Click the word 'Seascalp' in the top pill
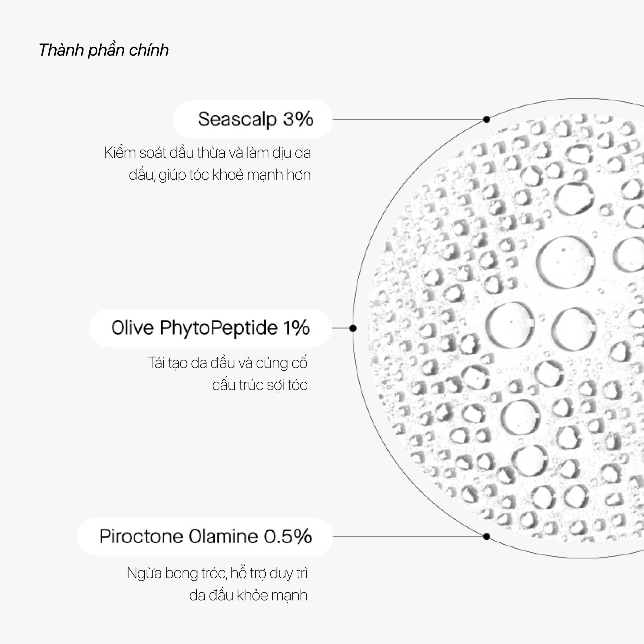Screen dimensions: 644x644 pos(237,119)
